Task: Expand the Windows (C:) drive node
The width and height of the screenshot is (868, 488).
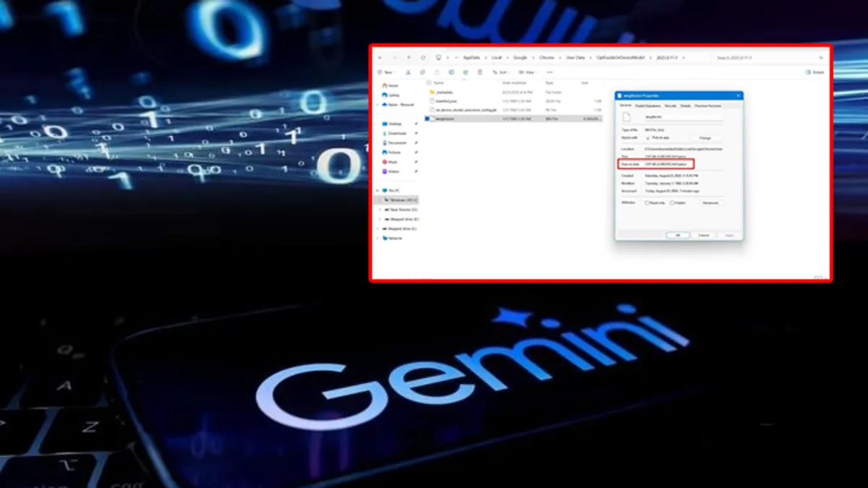Action: point(380,200)
